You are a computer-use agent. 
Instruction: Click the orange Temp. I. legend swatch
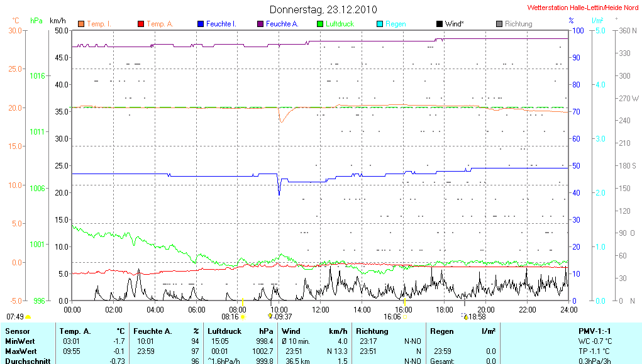81,24
